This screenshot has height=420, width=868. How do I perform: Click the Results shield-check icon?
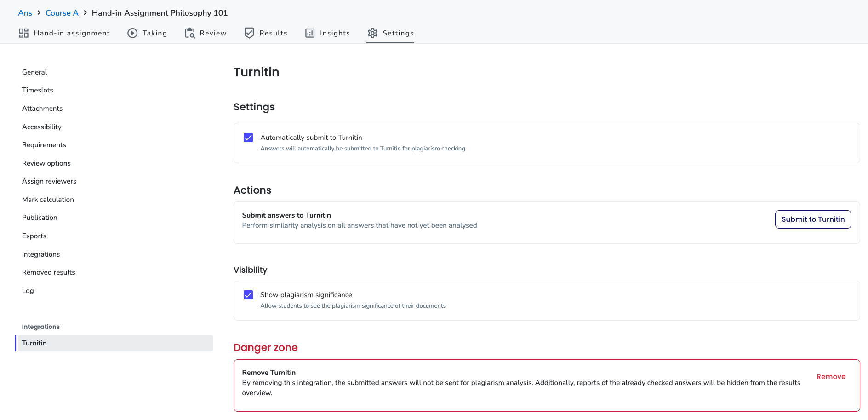[x=249, y=33]
